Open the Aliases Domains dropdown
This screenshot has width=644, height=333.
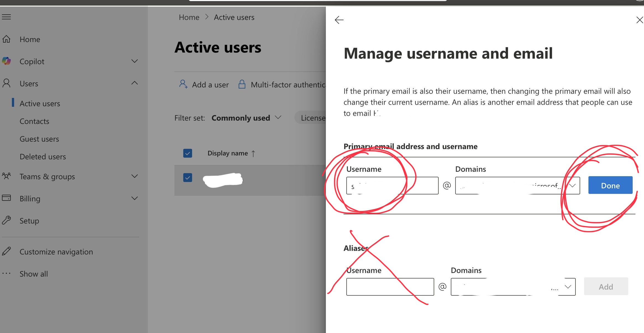(x=568, y=287)
